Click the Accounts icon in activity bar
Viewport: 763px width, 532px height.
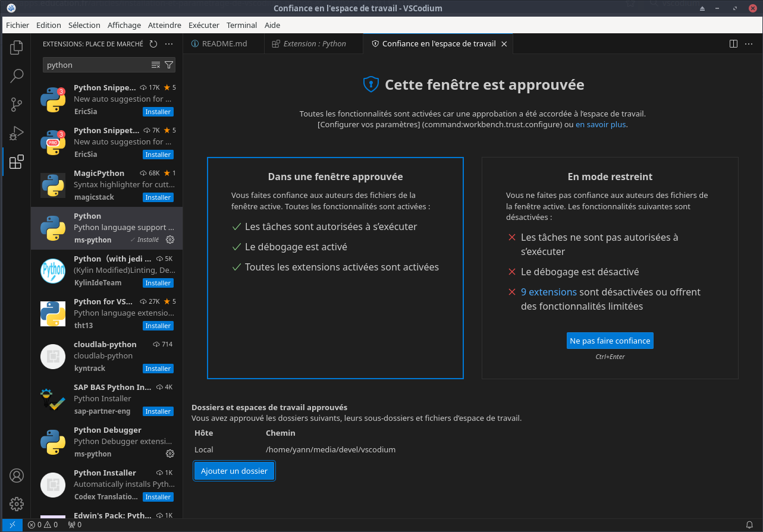[17, 476]
